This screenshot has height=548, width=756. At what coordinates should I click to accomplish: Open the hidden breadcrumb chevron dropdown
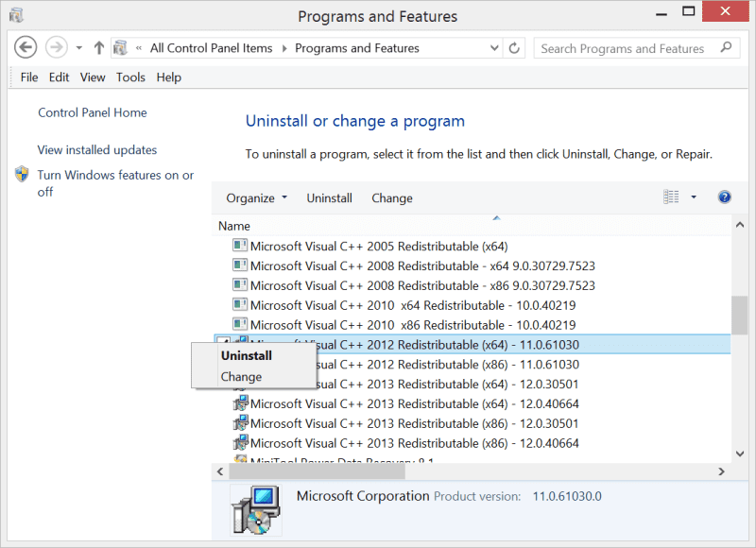139,48
